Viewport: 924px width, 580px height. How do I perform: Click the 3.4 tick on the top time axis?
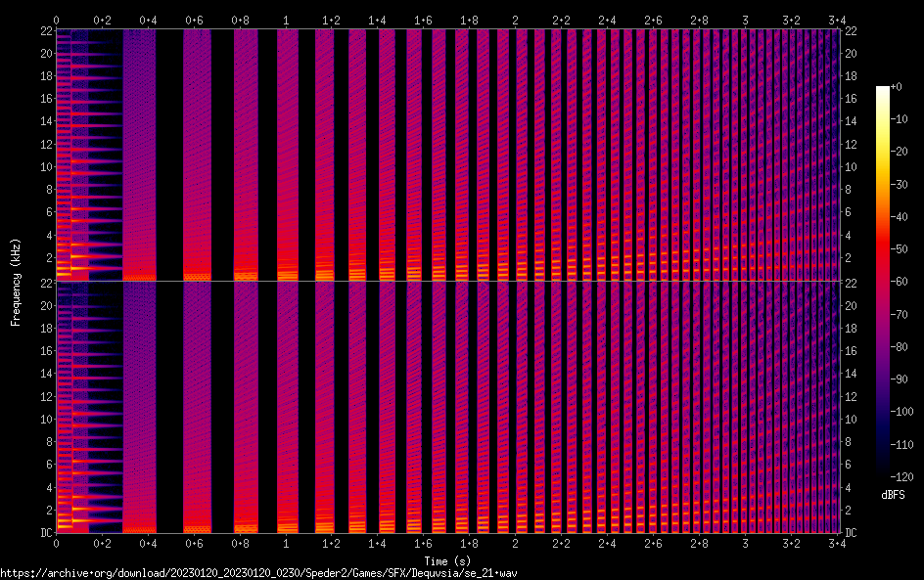pyautogui.click(x=837, y=20)
